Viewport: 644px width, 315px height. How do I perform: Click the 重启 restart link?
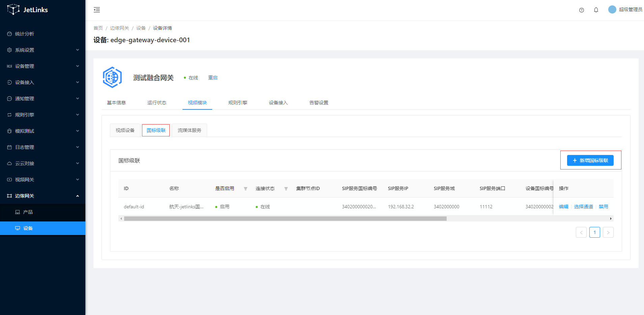(213, 78)
